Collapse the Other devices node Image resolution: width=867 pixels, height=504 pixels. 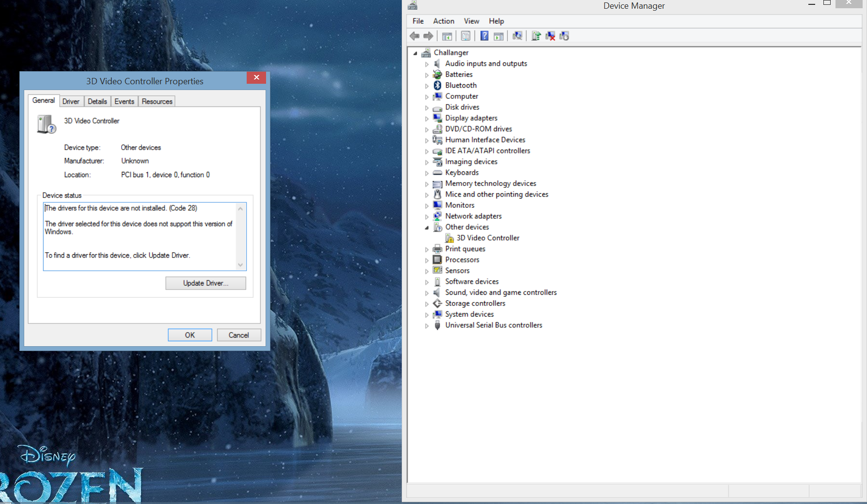427,228
